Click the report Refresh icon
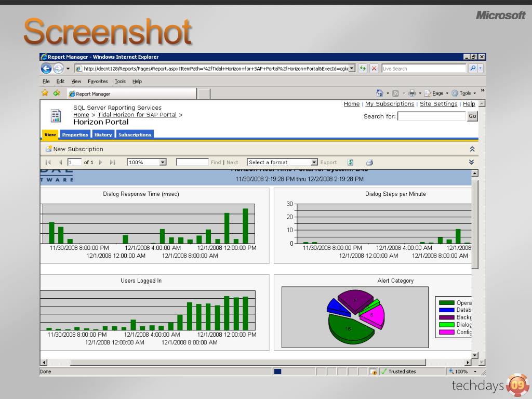Screen dimensions: 532x399 coord(351,162)
